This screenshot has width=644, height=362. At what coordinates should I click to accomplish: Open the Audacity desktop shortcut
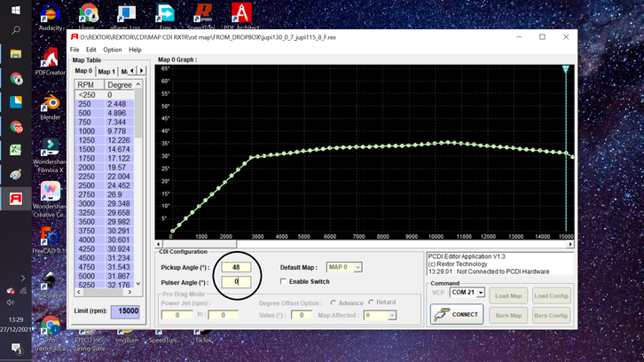click(50, 13)
